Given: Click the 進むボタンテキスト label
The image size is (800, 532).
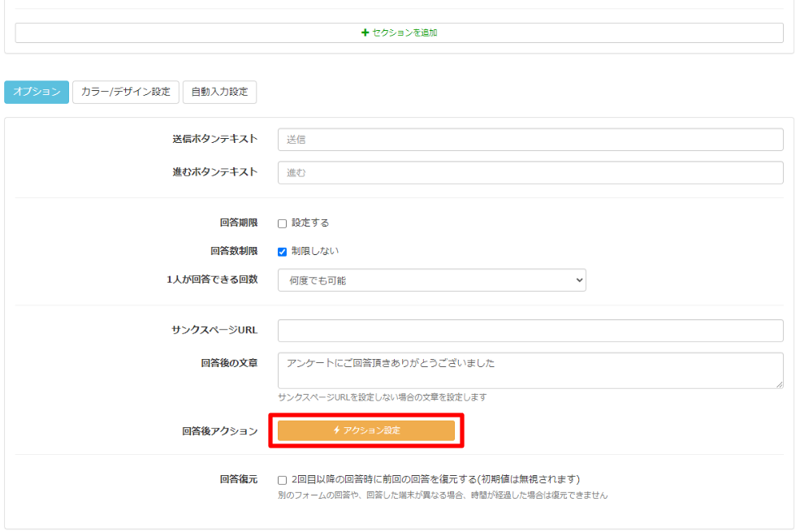Looking at the screenshot, I should click(x=214, y=172).
